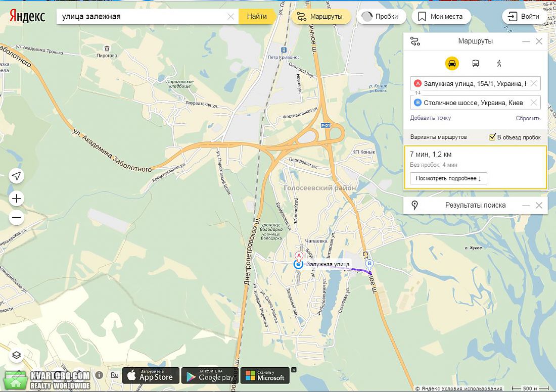This screenshot has height=392, width=556.
Task: Swap route points A and B
Action: coord(418,93)
